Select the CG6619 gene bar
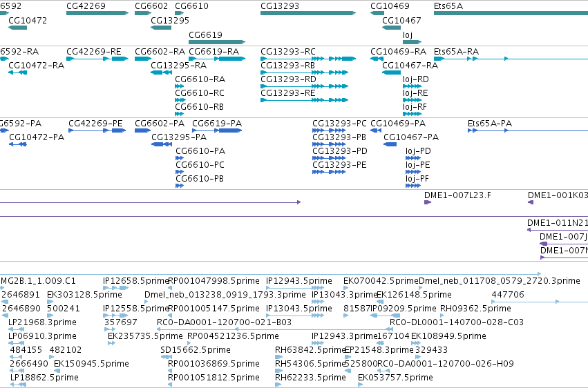Viewport: 588px width, 388px height. tap(217, 42)
